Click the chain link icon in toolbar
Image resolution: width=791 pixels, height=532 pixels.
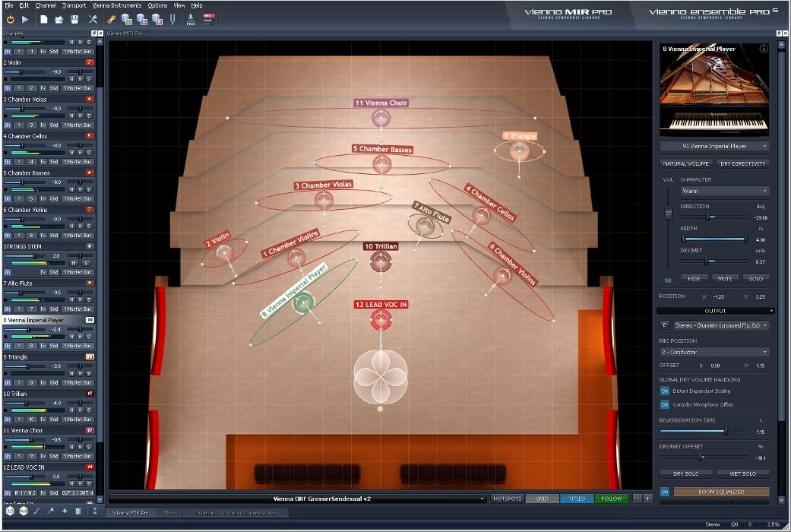pos(111,19)
